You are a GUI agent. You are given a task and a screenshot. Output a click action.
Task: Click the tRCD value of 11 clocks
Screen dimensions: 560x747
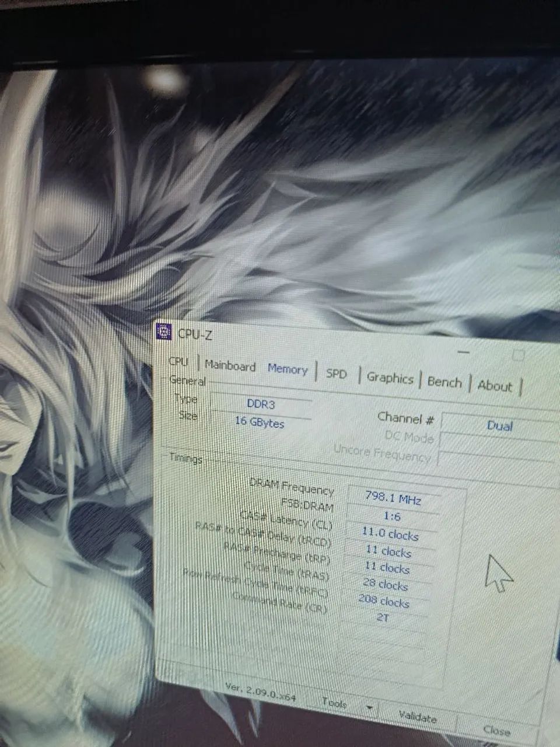(388, 551)
